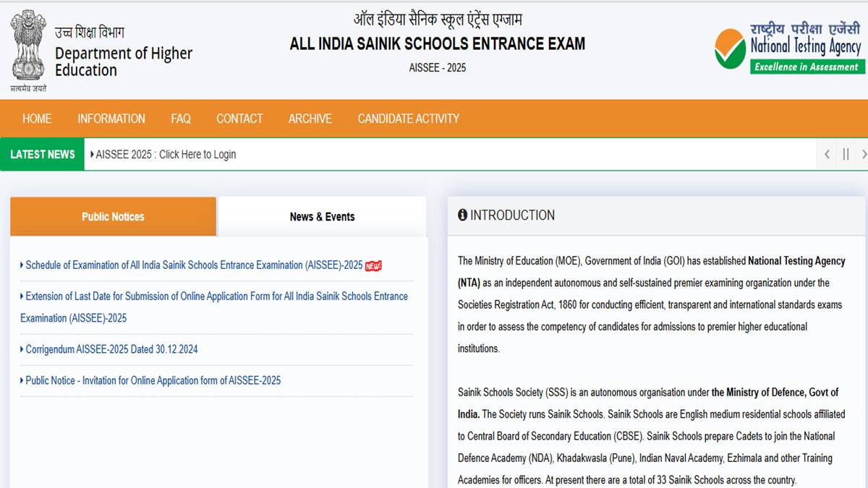Select CANDIDATE ACTIVITY from the navbar
Viewport: 868px width, 488px height.
coord(407,119)
